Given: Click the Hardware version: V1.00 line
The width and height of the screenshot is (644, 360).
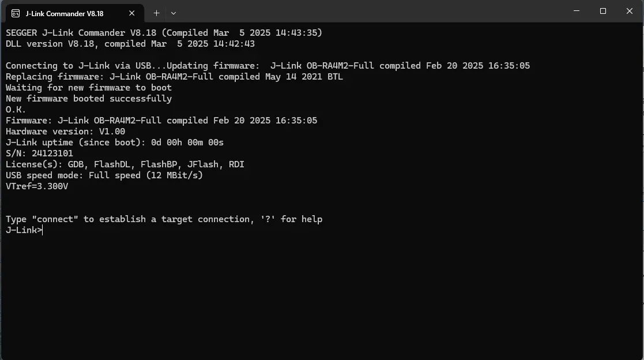Looking at the screenshot, I should (x=65, y=132).
